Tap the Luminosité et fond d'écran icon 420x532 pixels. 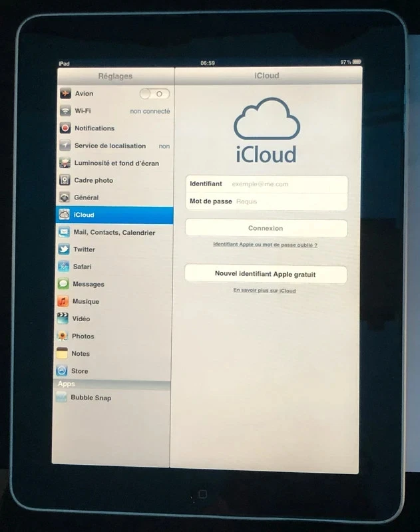65,163
